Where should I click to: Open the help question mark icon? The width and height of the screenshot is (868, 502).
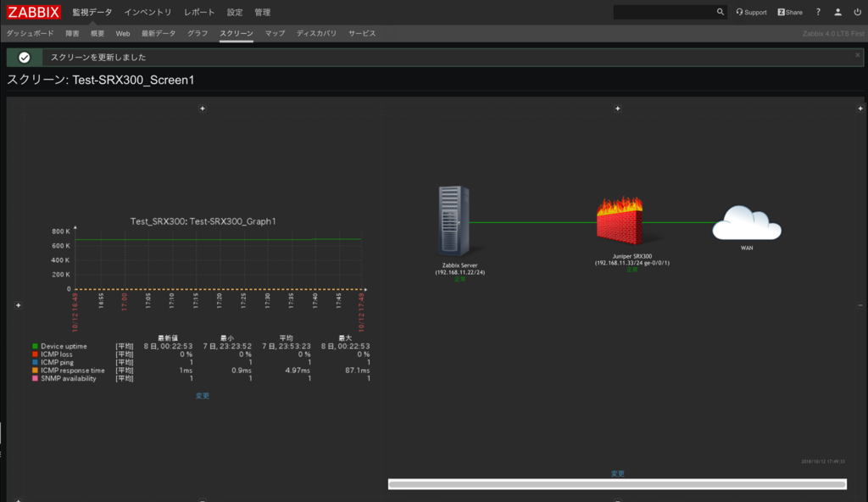tap(818, 12)
